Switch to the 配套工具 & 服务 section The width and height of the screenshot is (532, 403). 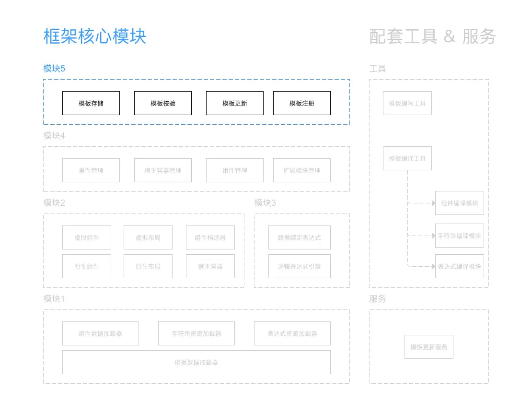tap(432, 37)
